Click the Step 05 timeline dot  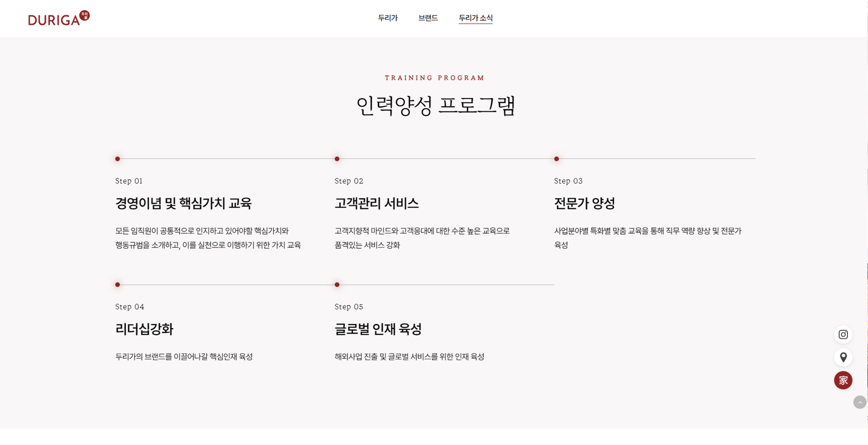tap(337, 285)
